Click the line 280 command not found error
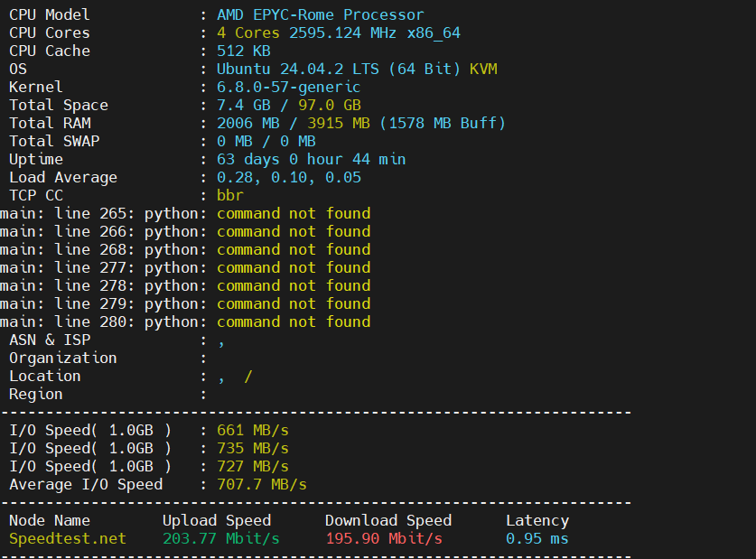 click(x=185, y=322)
